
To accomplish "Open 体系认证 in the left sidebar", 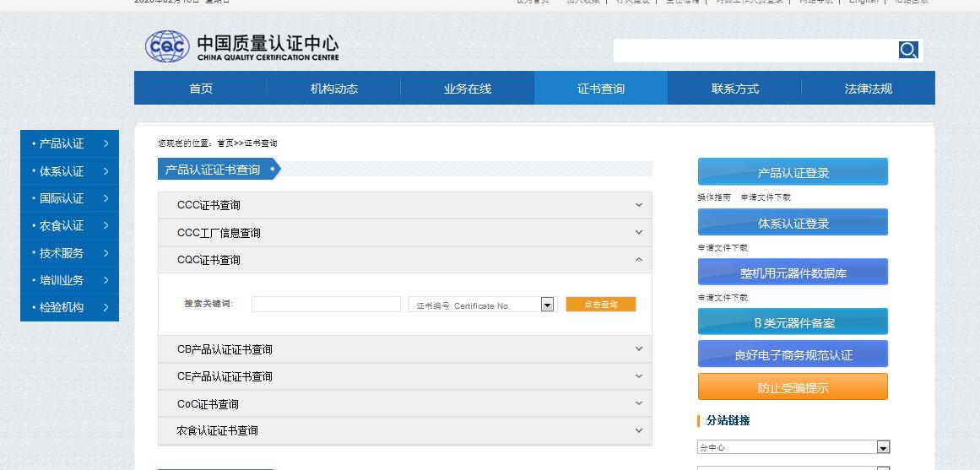I will click(62, 171).
